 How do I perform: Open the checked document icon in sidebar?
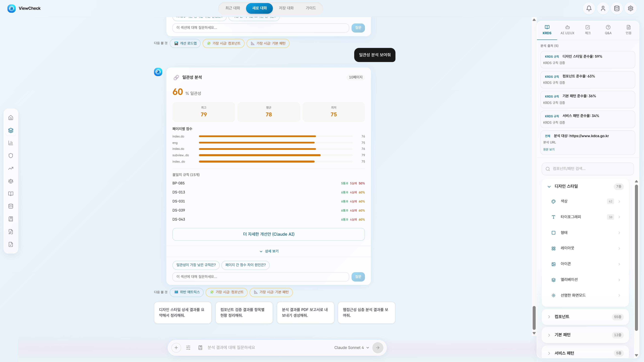coord(11,244)
